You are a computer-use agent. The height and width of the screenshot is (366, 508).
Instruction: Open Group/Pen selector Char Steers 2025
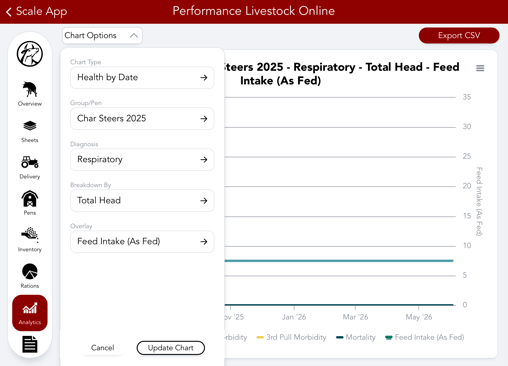pyautogui.click(x=142, y=118)
